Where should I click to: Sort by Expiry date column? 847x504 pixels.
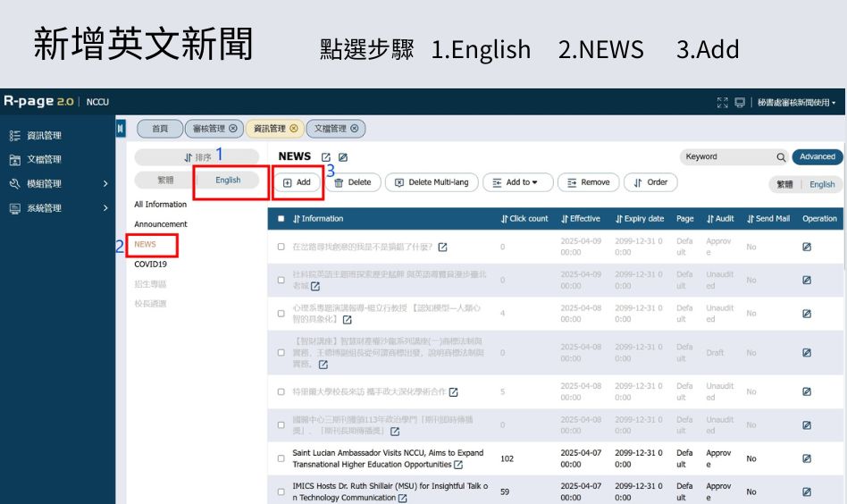tap(640, 219)
